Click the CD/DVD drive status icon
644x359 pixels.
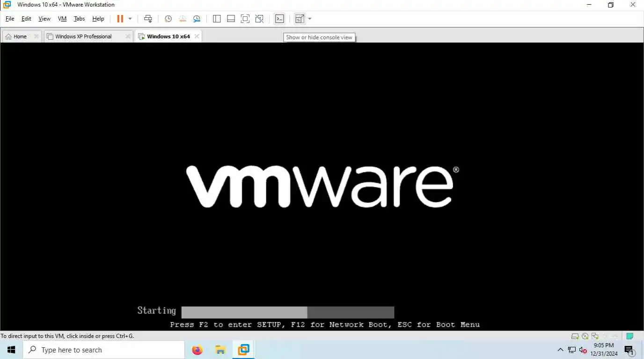coord(585,336)
